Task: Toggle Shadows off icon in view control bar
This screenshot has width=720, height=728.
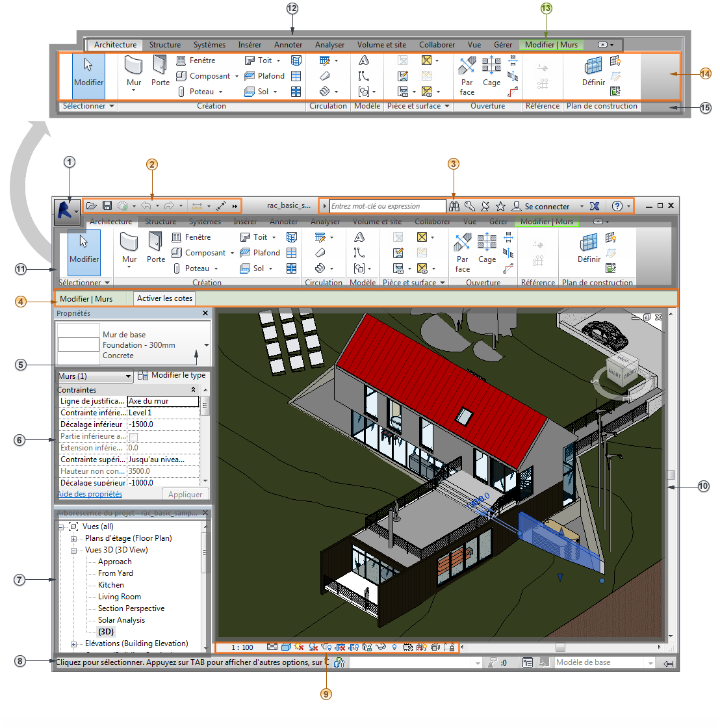Action: point(313,647)
